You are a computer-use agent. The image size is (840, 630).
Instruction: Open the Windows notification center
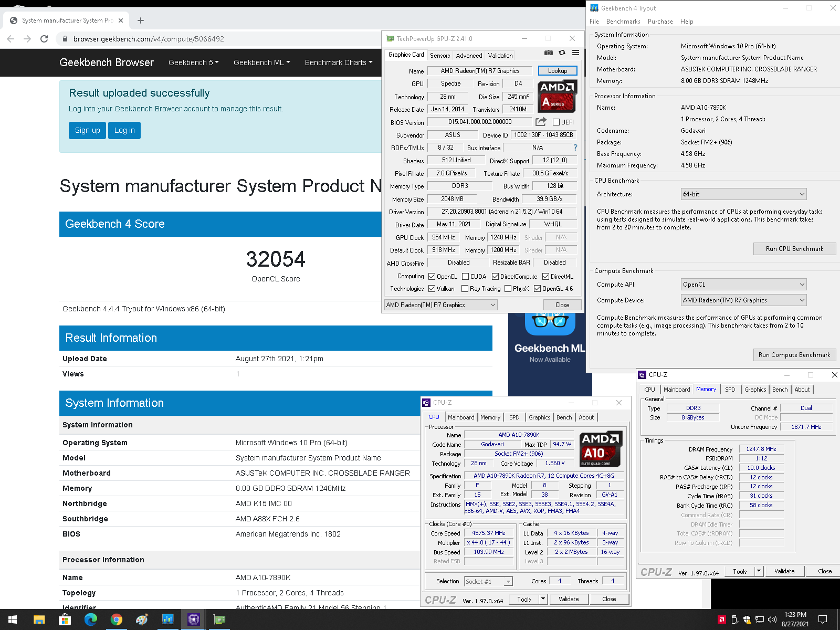[823, 619]
